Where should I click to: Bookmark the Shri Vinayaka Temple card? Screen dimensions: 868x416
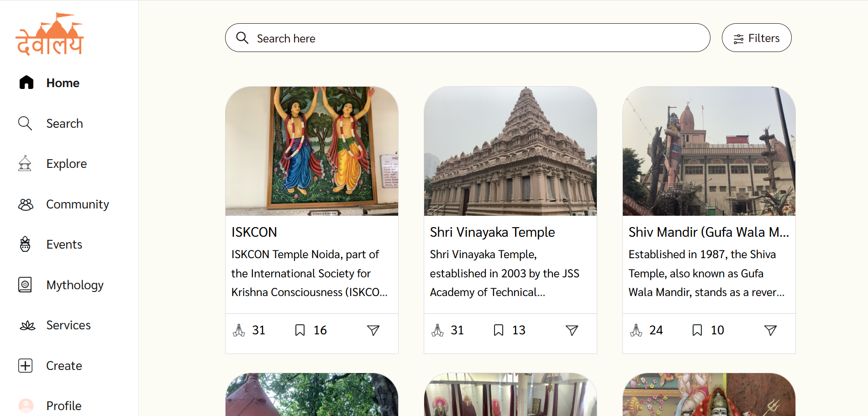499,330
